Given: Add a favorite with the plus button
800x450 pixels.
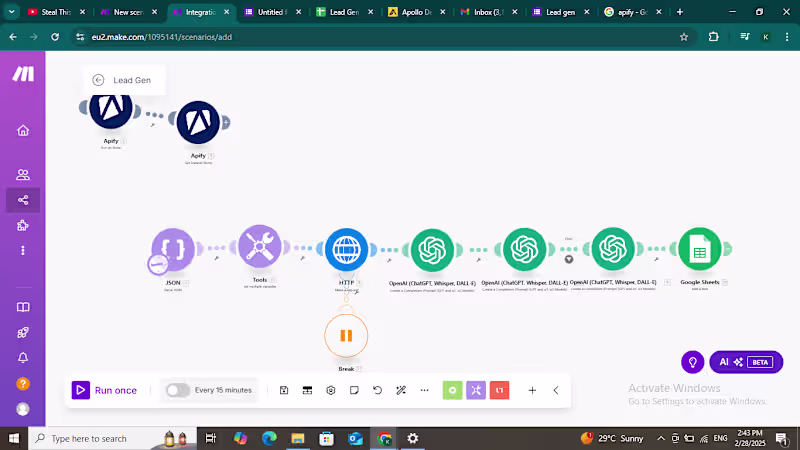Looking at the screenshot, I should (532, 390).
